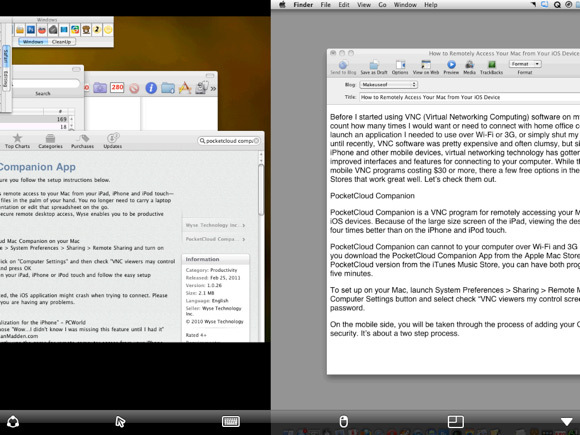Open the Window menu
Screen dimensions: 580x435
(x=405, y=5)
